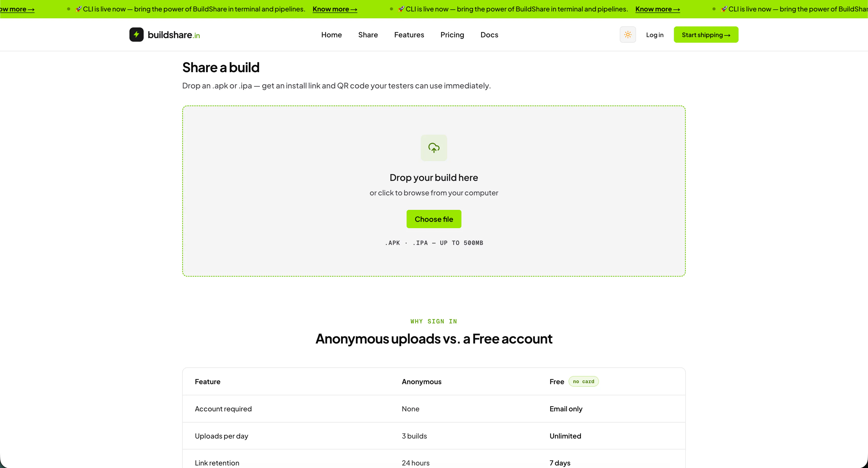Go to the Share nav item
This screenshot has height=468, width=868.
pos(368,35)
